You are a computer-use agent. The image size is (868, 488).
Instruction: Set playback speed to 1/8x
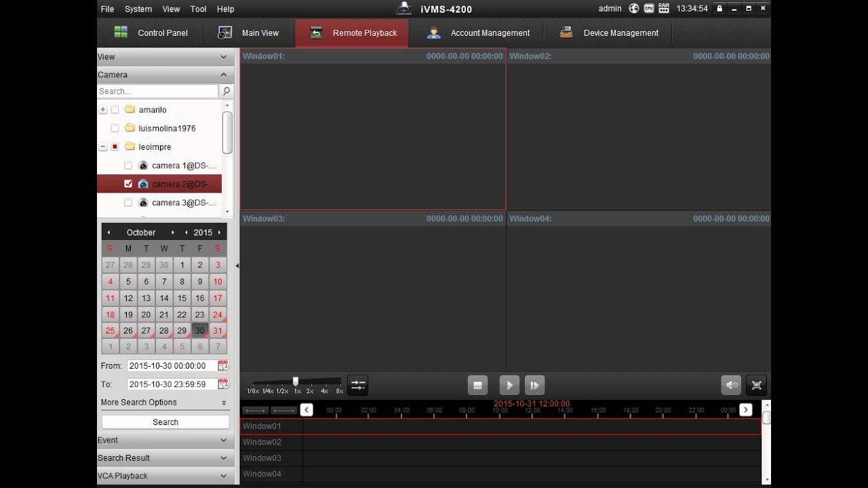point(252,391)
